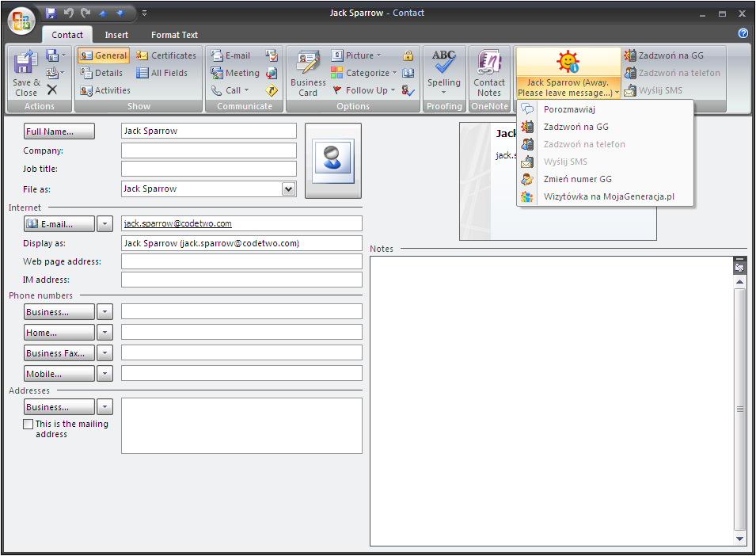The width and height of the screenshot is (756, 556).
Task: Check This is the mailing address
Action: 28,424
